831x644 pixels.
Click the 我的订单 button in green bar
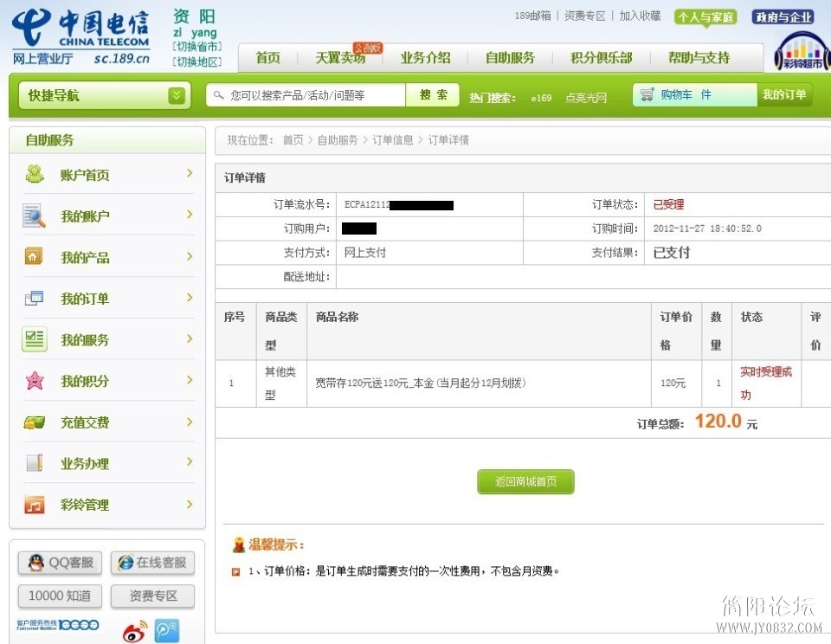tap(784, 95)
